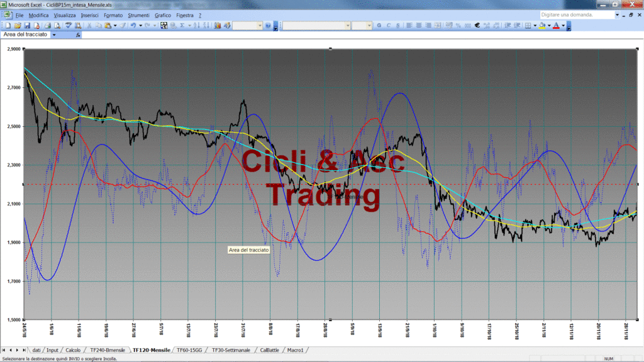Click the New workbook icon
644x362 pixels.
[x=8, y=25]
